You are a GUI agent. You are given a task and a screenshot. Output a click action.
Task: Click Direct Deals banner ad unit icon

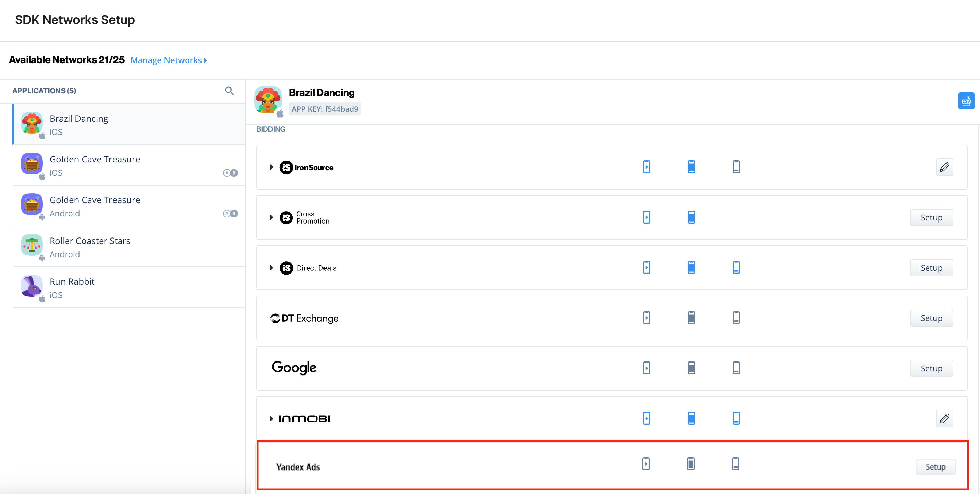coord(736,267)
